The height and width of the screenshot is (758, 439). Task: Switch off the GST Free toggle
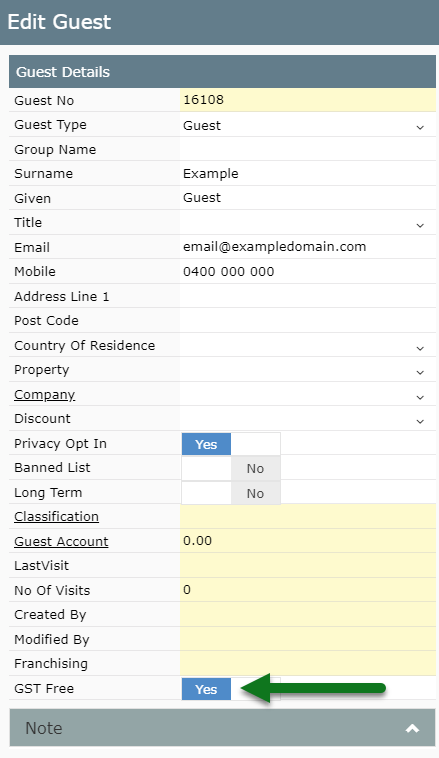click(x=231, y=689)
